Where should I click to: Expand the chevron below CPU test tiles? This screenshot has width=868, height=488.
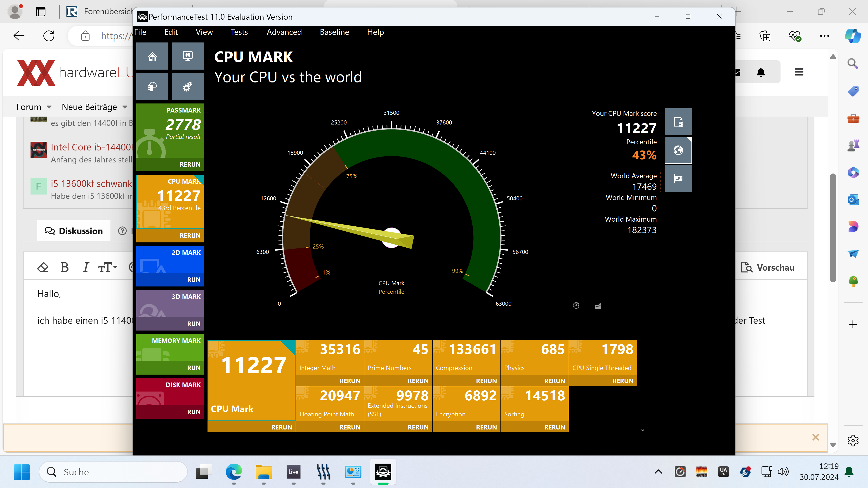pyautogui.click(x=643, y=430)
